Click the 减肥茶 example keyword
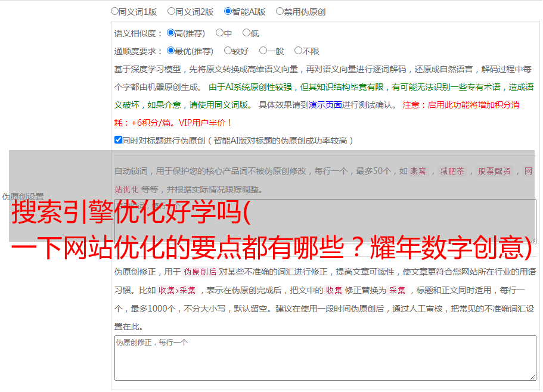This screenshot has width=543, height=392. click(452, 171)
